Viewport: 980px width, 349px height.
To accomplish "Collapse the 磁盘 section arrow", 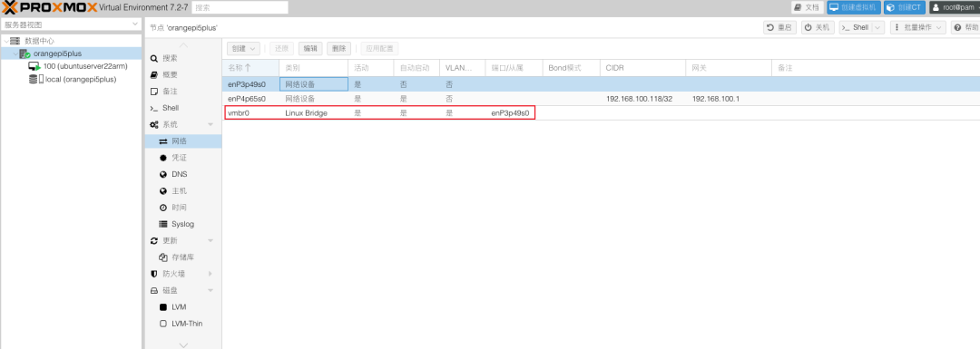I will (211, 290).
